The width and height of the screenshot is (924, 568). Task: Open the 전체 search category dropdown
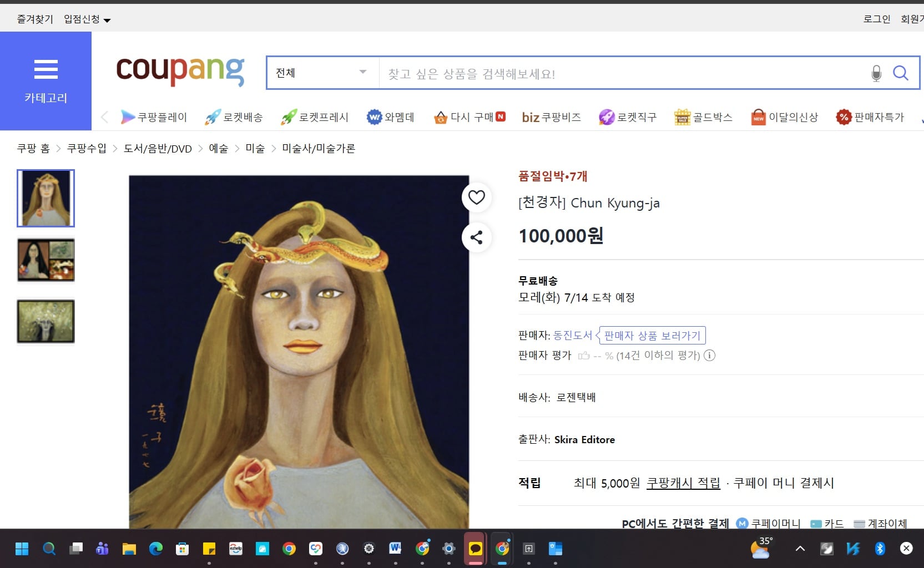323,73
